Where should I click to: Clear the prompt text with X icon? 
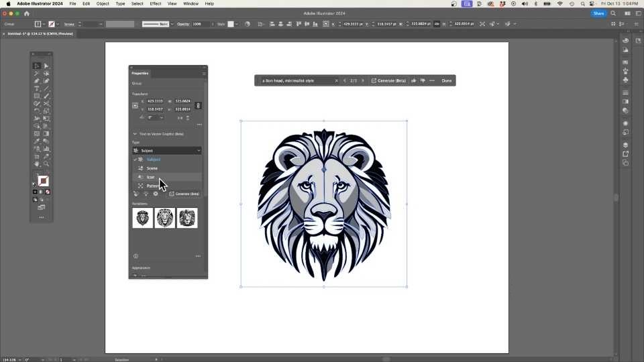point(336,80)
